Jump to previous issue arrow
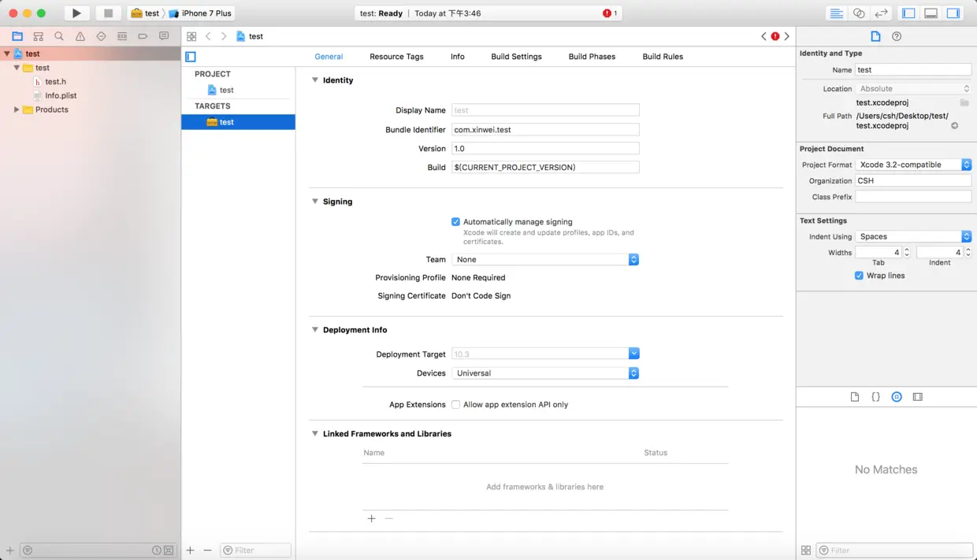The height and width of the screenshot is (560, 977). click(x=763, y=36)
